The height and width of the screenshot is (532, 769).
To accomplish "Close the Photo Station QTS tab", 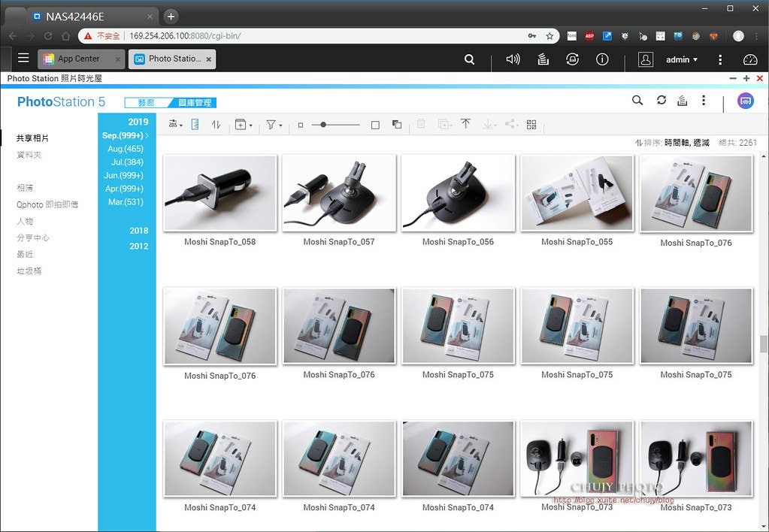I will (x=208, y=59).
